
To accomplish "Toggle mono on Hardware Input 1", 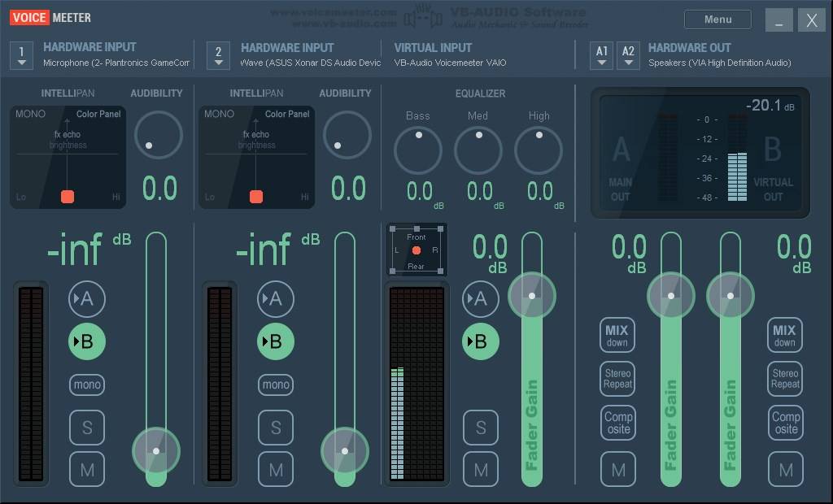I will [x=86, y=385].
